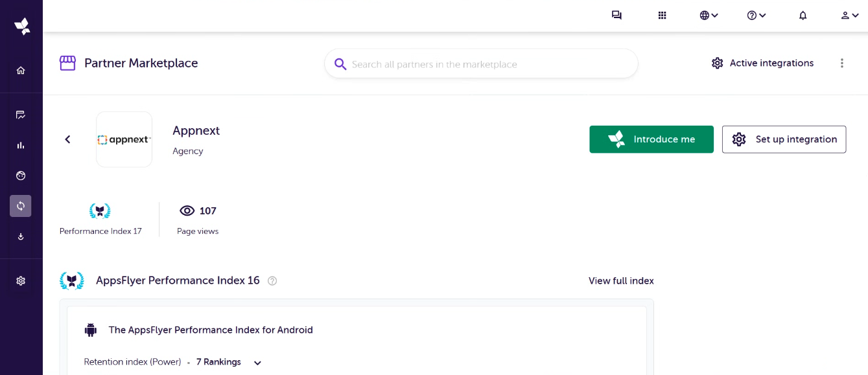Click the Performance Index 17 badge icon
868x375 pixels.
click(100, 211)
